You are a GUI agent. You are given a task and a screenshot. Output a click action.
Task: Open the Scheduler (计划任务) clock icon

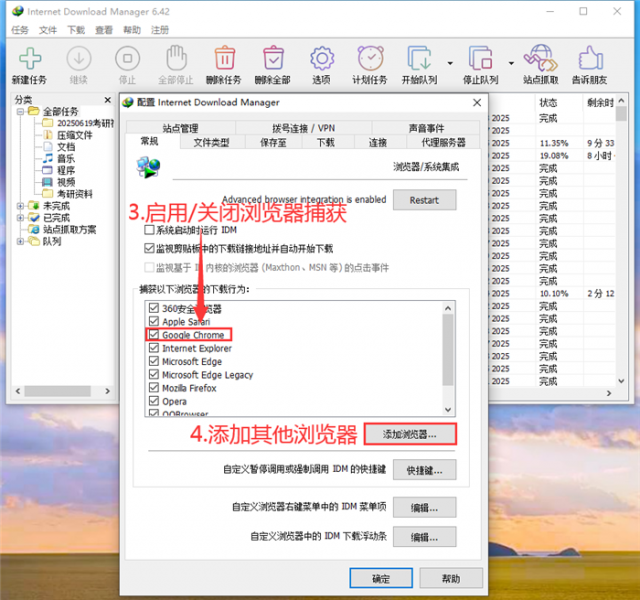(371, 58)
